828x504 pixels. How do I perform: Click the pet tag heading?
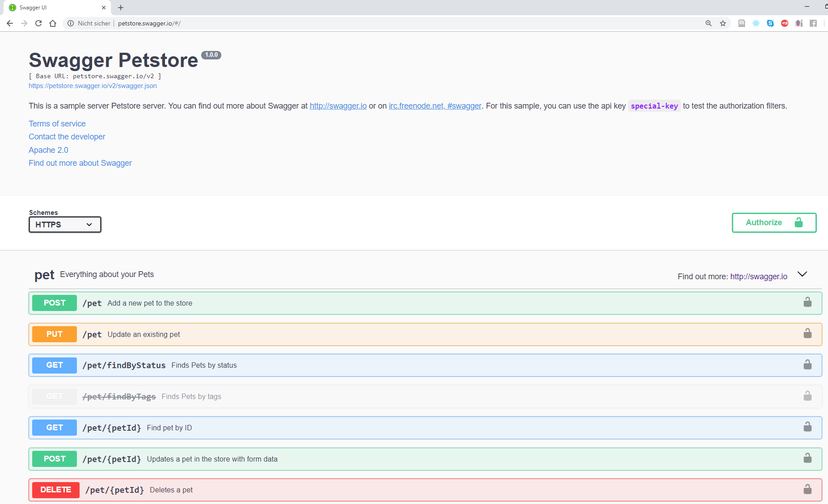tap(44, 275)
